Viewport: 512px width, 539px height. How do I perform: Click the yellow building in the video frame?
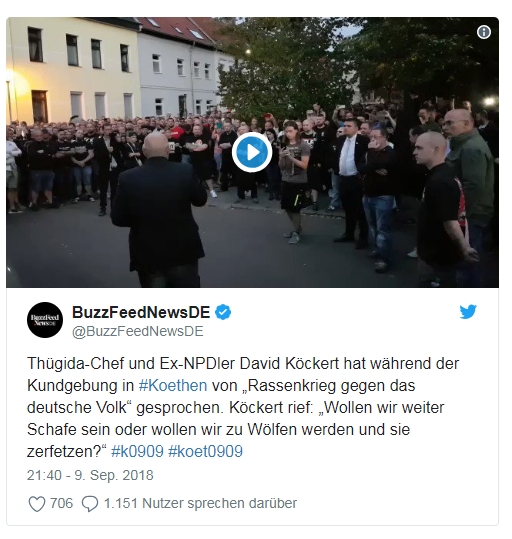click(74, 70)
